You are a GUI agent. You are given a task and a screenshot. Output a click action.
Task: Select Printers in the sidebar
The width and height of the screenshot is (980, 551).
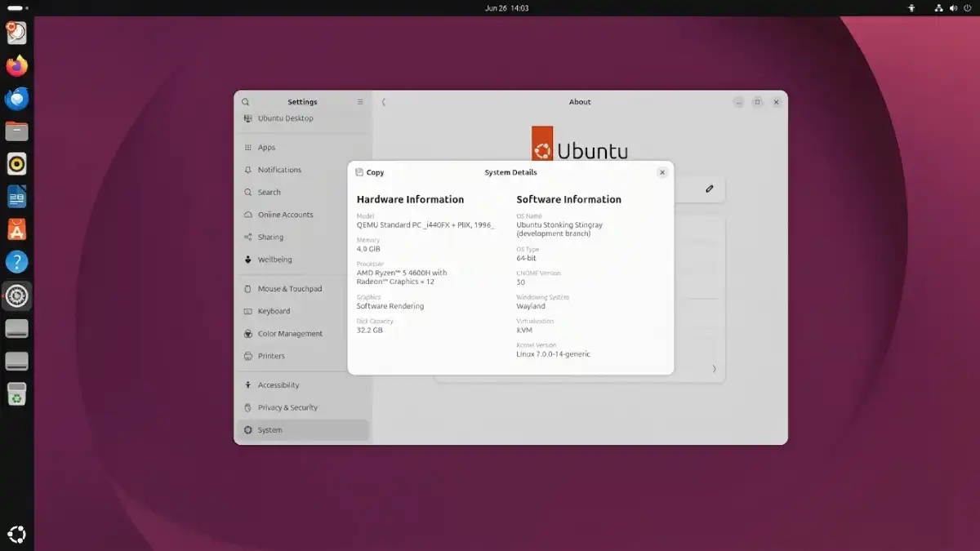pos(302,356)
